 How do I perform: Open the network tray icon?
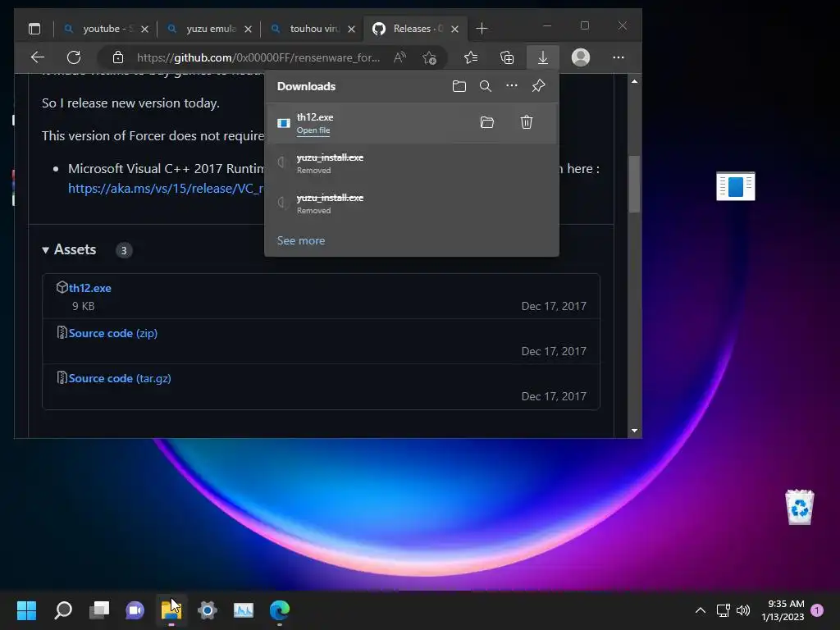(x=724, y=610)
